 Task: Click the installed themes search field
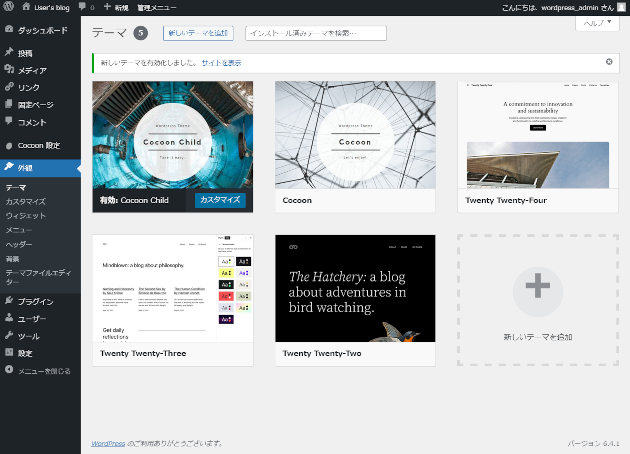[x=315, y=33]
